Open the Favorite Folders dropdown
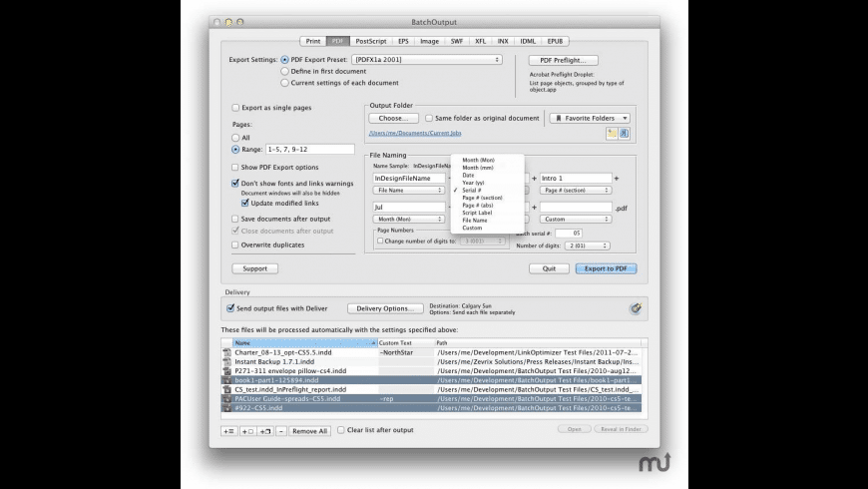The image size is (868, 489). tap(590, 119)
